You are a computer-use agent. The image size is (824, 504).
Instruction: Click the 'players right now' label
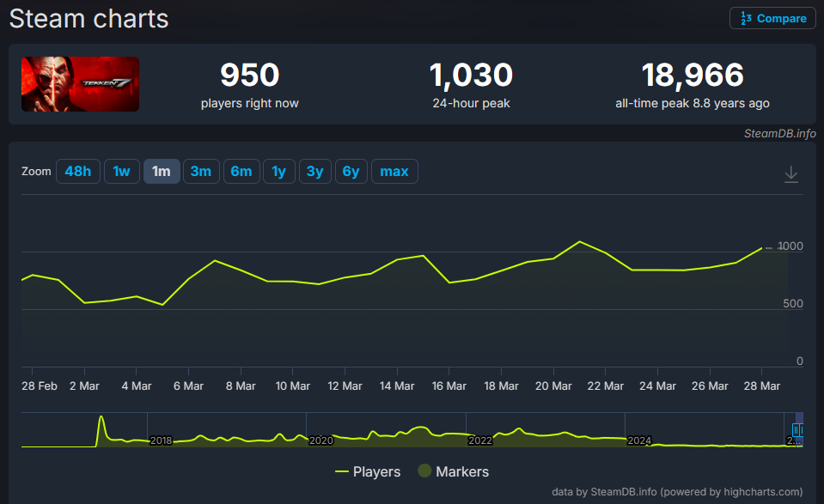[250, 103]
